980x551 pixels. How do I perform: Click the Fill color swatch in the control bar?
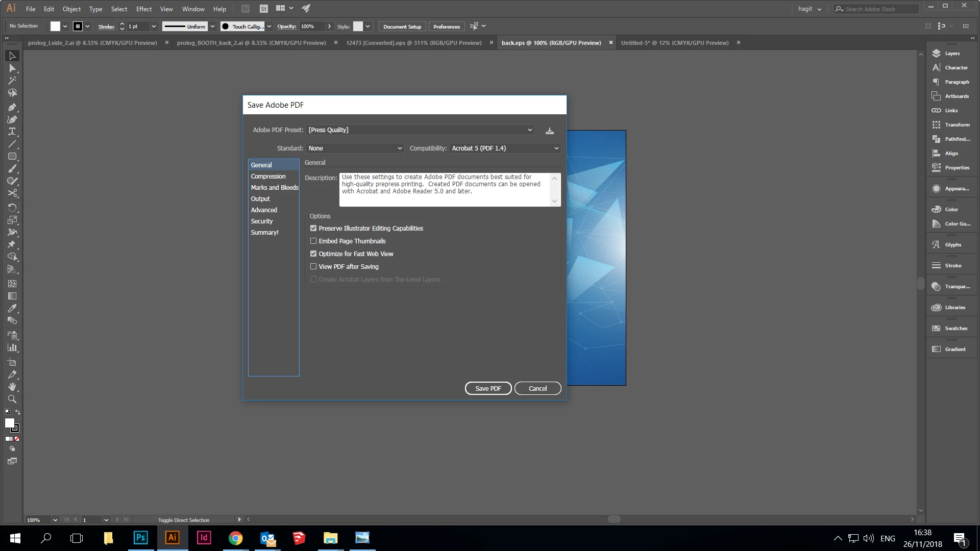[55, 27]
